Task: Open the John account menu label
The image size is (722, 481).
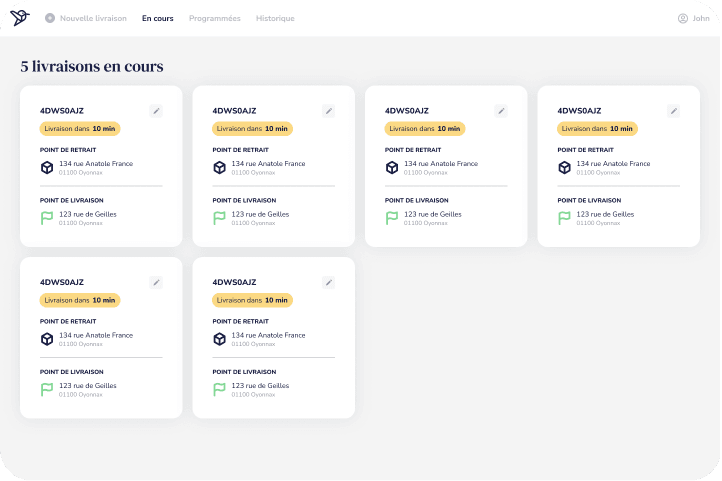Action: point(701,18)
